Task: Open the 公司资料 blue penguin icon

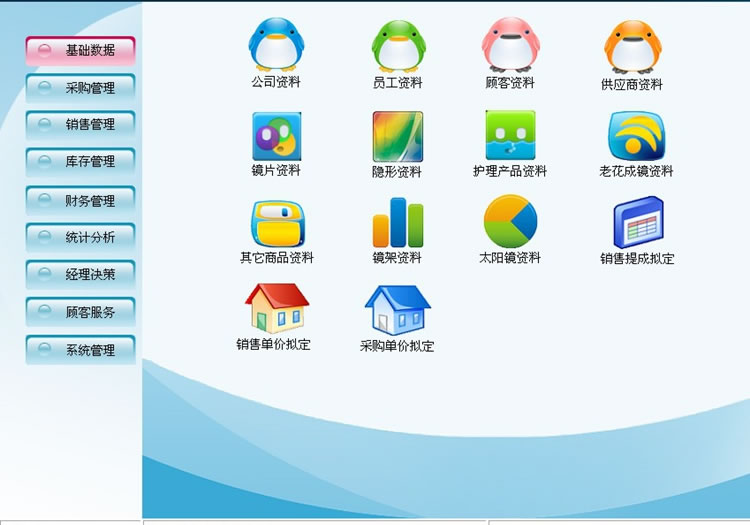Action: [276, 44]
